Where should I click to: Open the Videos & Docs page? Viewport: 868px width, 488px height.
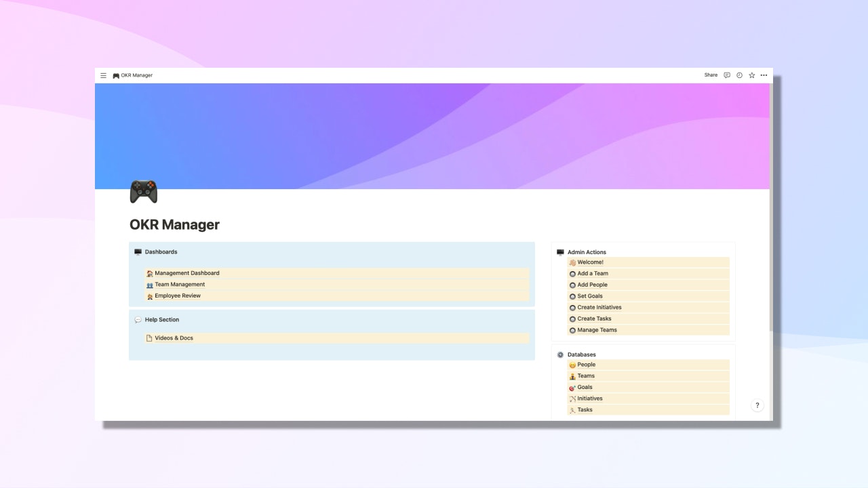[x=337, y=338]
